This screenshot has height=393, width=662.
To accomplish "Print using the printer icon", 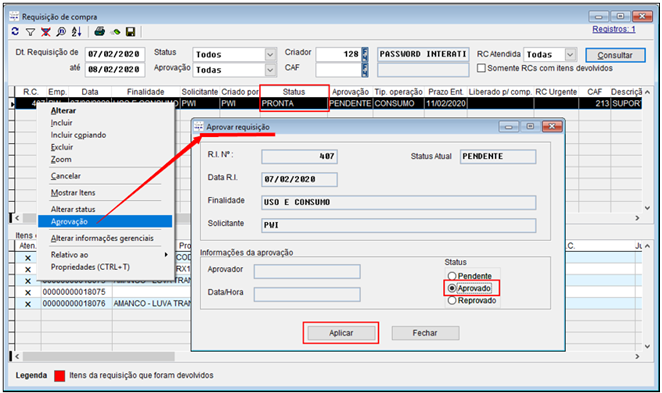I will pos(100,32).
